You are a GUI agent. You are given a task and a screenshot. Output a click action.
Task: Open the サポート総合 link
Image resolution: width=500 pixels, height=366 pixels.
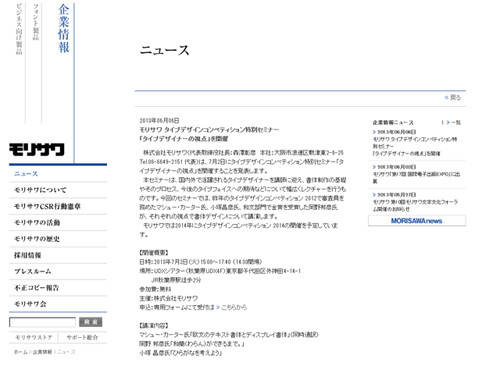pyautogui.click(x=82, y=337)
